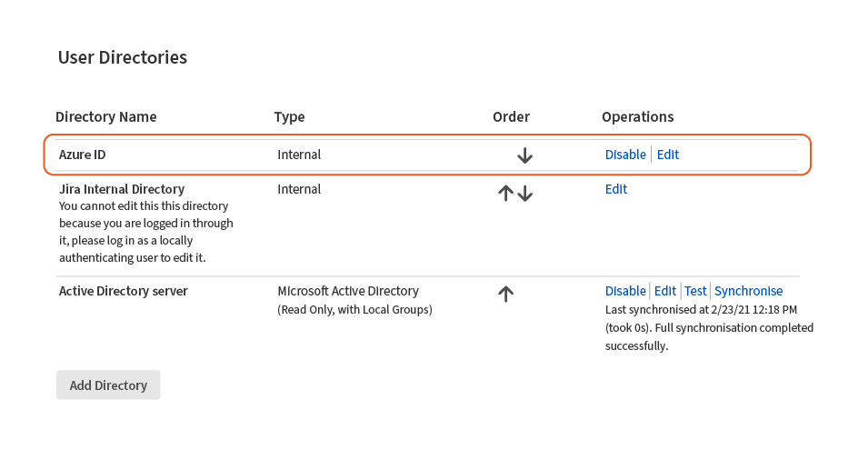Edit the Jira Internal Directory
The width and height of the screenshot is (868, 450).
click(616, 189)
